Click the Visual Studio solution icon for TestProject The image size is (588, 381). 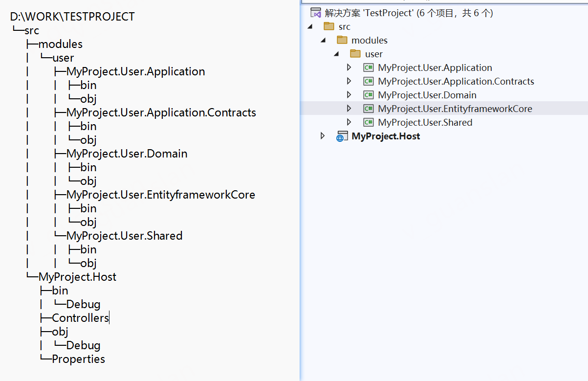coord(315,13)
